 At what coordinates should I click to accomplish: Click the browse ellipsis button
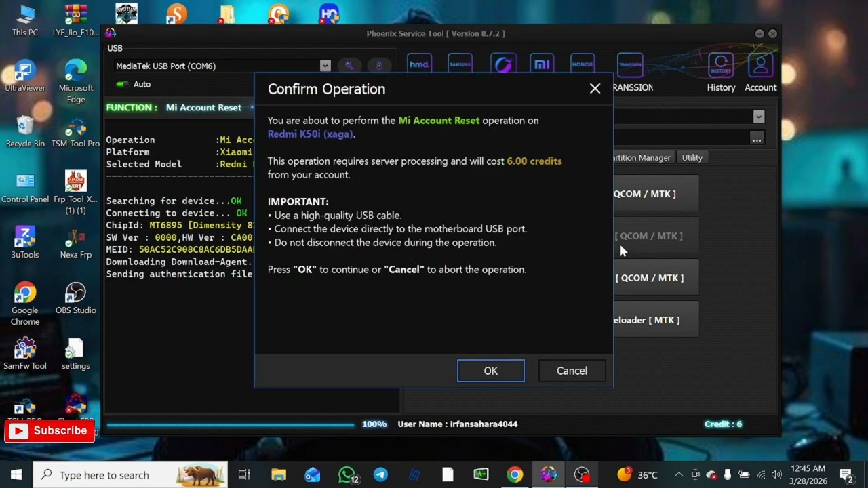(x=756, y=138)
